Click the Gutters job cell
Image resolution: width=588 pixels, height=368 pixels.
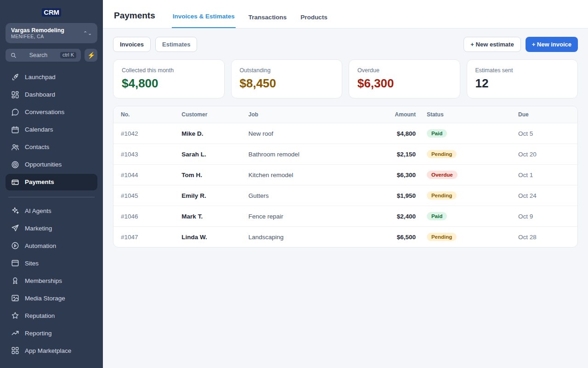pyautogui.click(x=259, y=196)
